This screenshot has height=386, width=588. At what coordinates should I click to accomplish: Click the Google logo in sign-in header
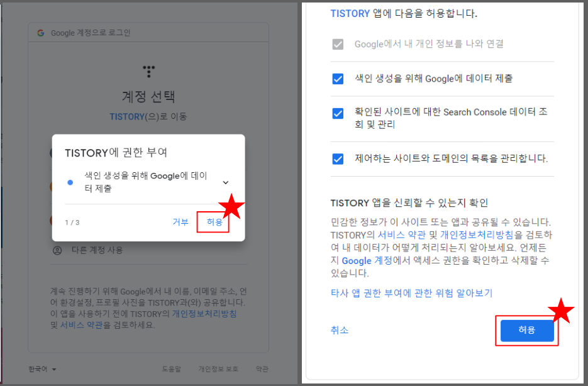tap(40, 33)
